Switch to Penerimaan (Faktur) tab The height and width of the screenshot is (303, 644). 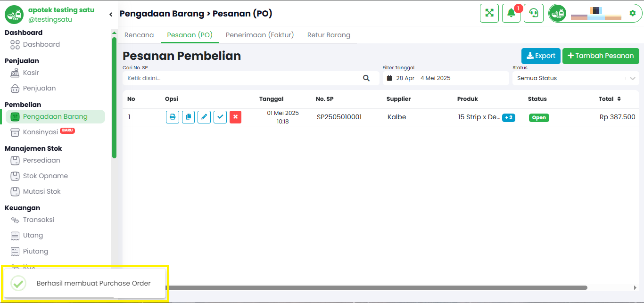point(260,35)
